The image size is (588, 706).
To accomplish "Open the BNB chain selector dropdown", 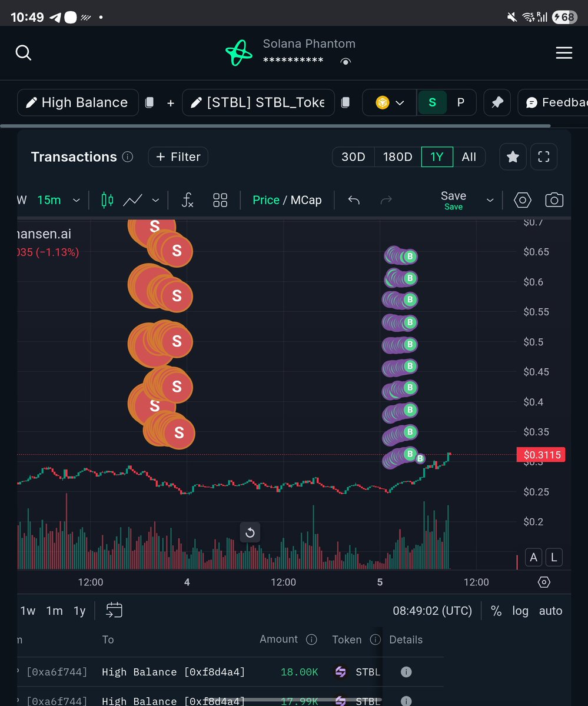I will click(x=388, y=102).
